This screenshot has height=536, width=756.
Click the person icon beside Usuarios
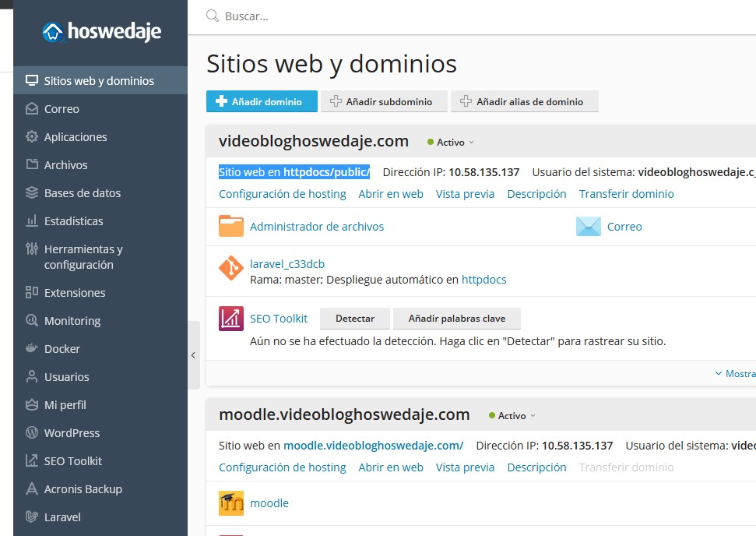(x=32, y=376)
